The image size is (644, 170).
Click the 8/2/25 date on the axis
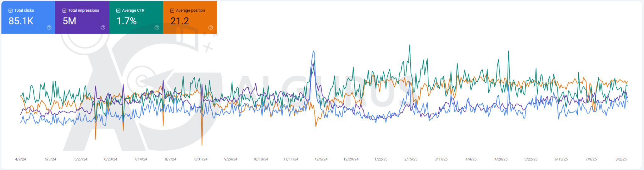(x=621, y=159)
